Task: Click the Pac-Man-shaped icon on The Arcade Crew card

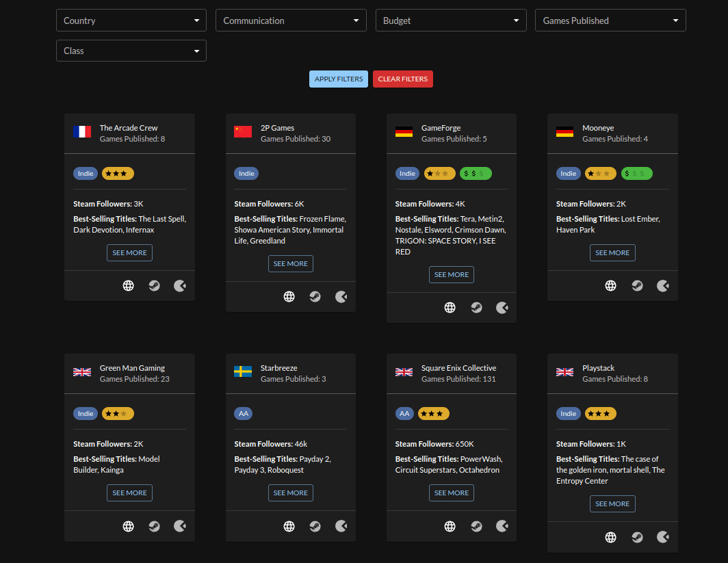Action: 180,286
